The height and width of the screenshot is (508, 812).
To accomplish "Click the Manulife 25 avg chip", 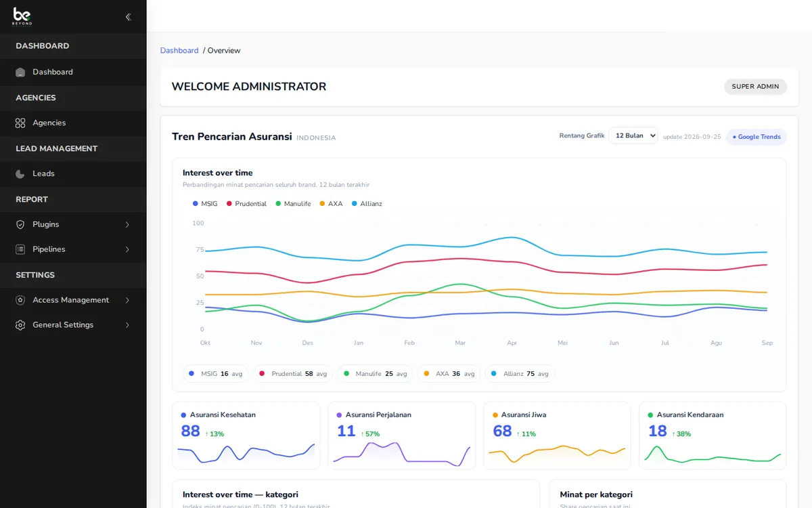I will (x=376, y=374).
